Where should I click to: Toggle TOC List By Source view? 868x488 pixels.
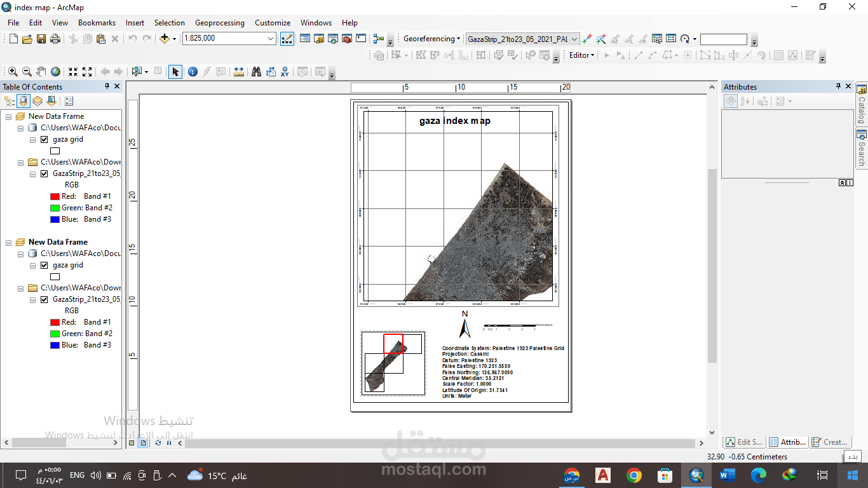pos(24,101)
